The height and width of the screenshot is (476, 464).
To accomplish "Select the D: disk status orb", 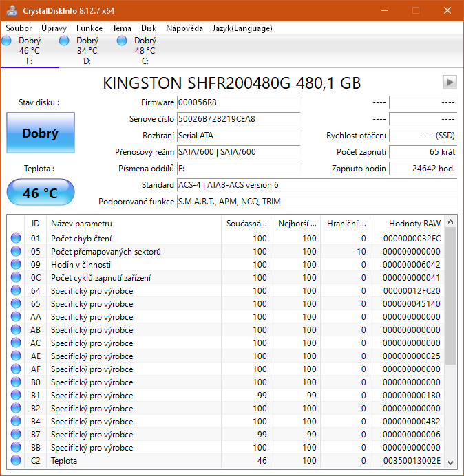I will point(65,42).
